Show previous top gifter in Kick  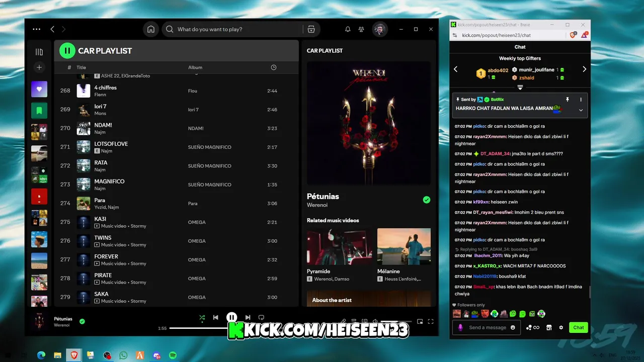point(456,69)
